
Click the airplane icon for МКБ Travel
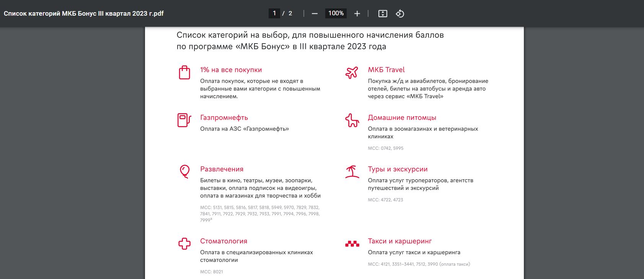click(352, 72)
